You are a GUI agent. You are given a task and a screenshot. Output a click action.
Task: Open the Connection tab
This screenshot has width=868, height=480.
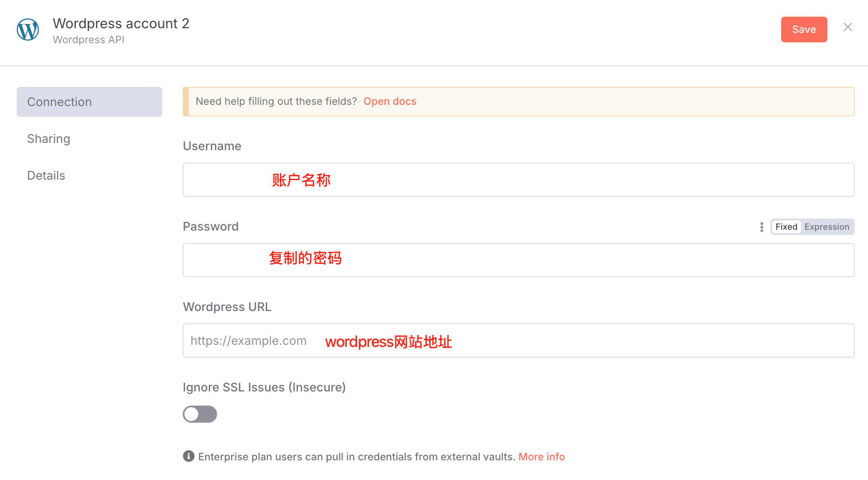click(x=89, y=102)
